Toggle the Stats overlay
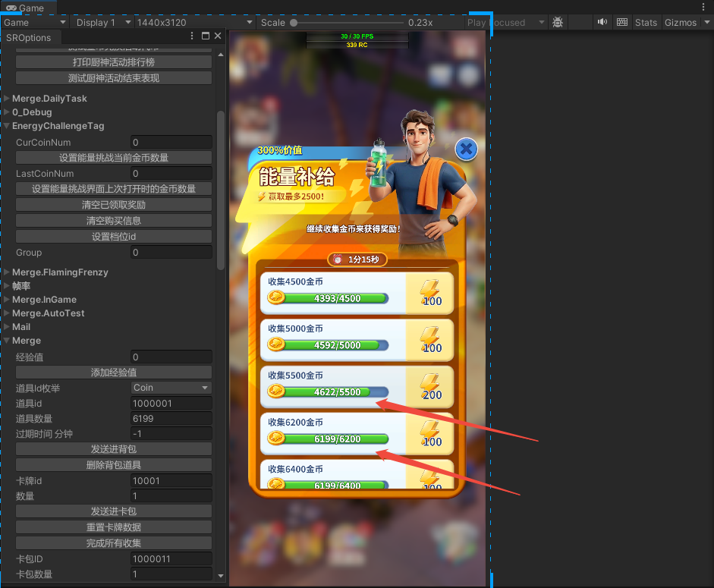This screenshot has width=714, height=588. pyautogui.click(x=646, y=23)
